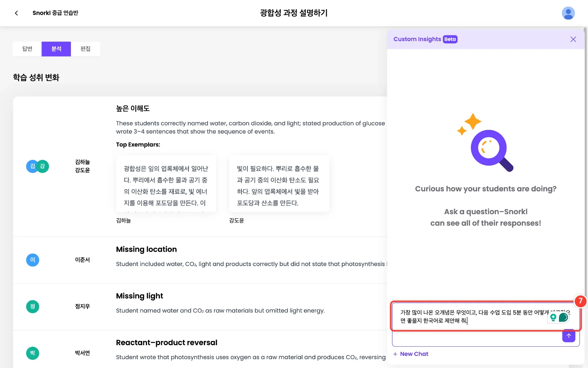
Task: Click the Snorkl 중급 연습반 class name
Action: tap(55, 13)
